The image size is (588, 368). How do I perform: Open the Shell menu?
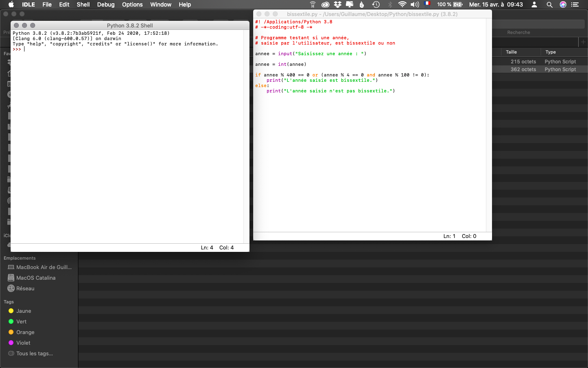coord(83,4)
